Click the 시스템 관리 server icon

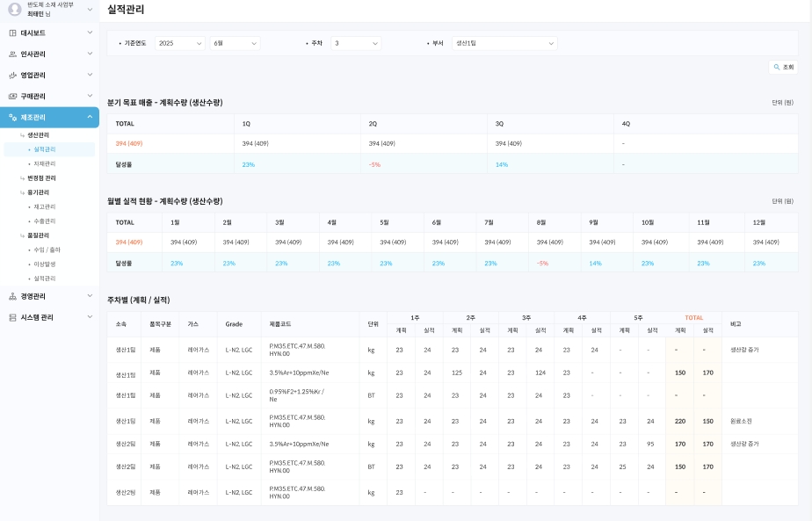(12, 318)
